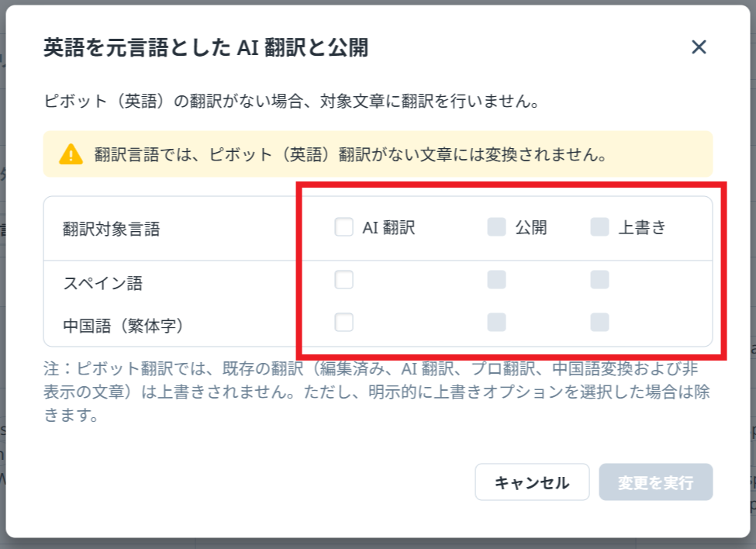Check the 上書き header checkbox

click(x=599, y=227)
